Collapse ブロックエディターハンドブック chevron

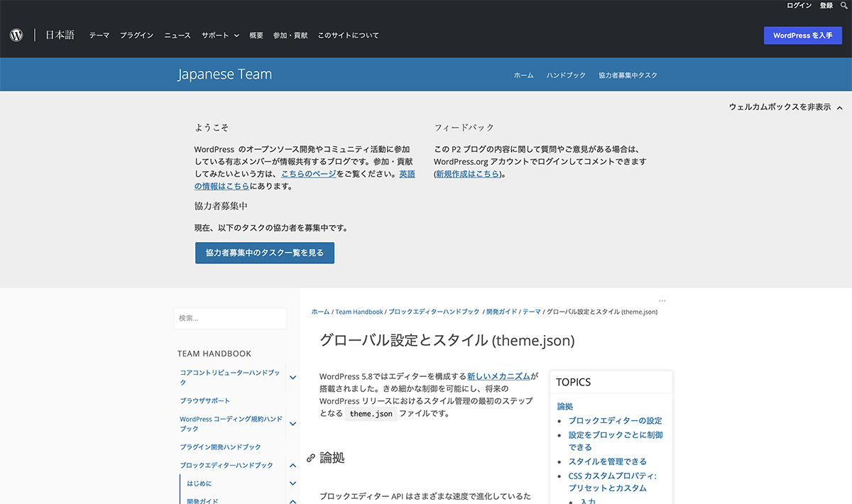(293, 466)
